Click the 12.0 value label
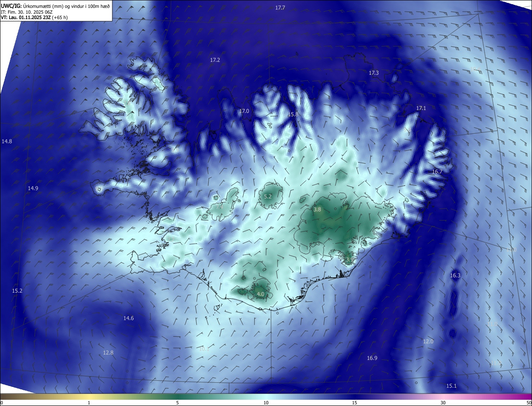 click(x=428, y=342)
